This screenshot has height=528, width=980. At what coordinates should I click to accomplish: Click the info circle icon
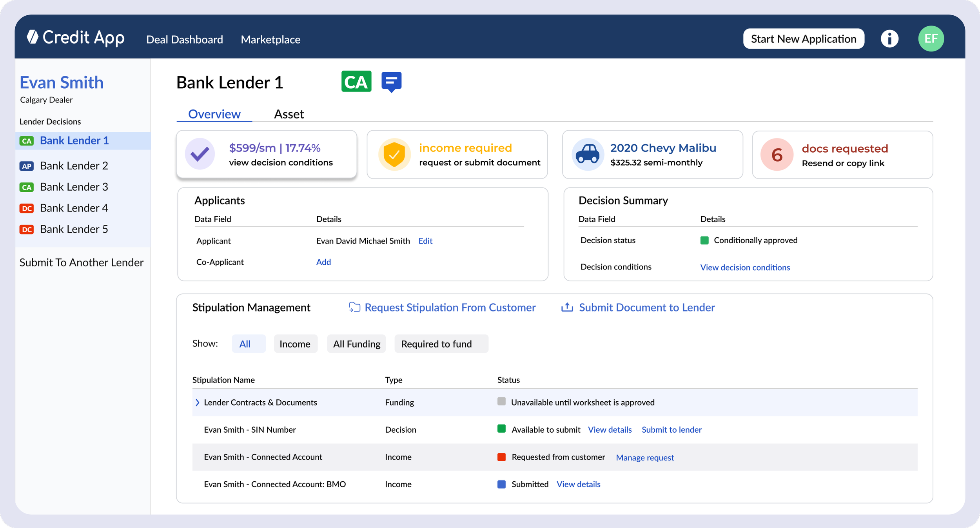[x=889, y=39]
